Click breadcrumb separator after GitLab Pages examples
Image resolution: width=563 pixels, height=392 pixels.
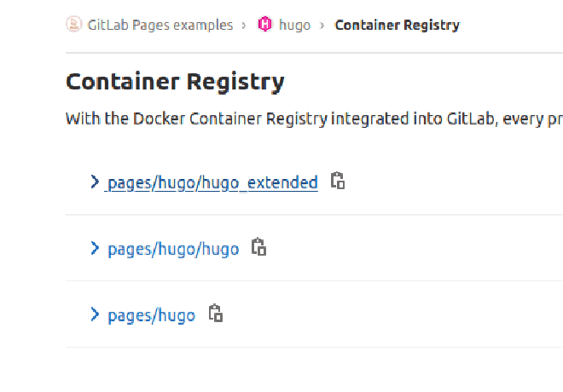pyautogui.click(x=244, y=26)
